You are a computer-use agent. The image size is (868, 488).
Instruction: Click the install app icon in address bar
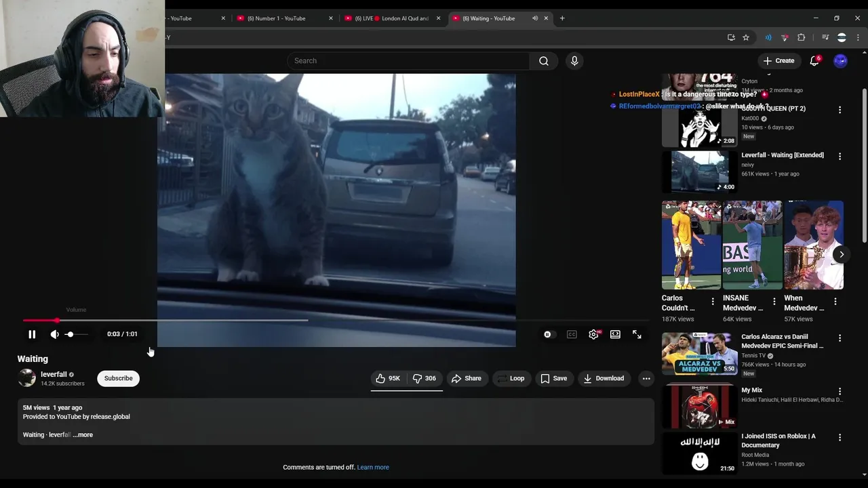[731, 37]
